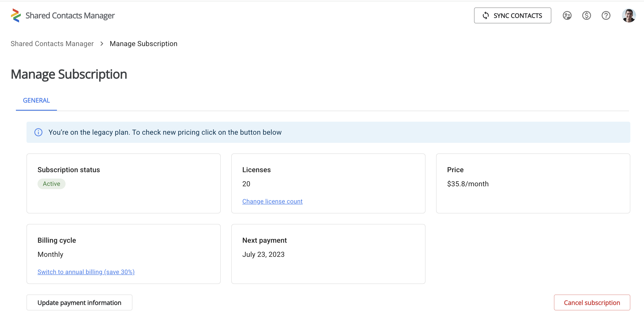Click the SYNC CONTACTS button
Screen dimensions: 644x332
512,15
